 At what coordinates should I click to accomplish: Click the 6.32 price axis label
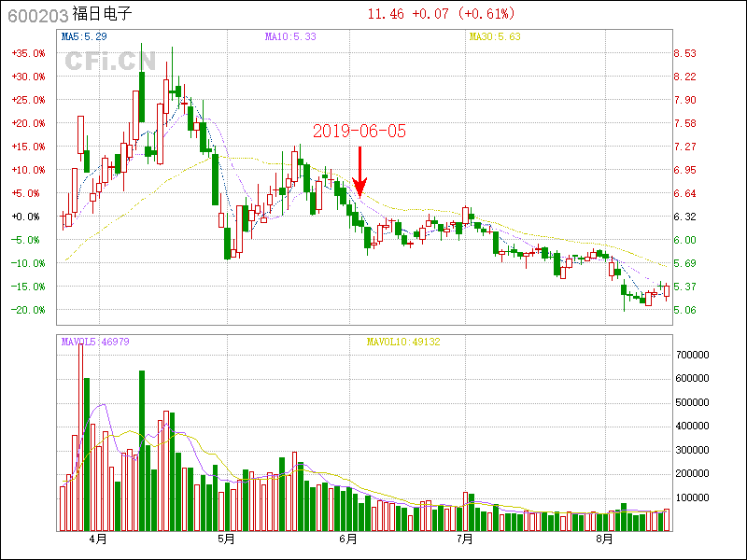tap(685, 217)
